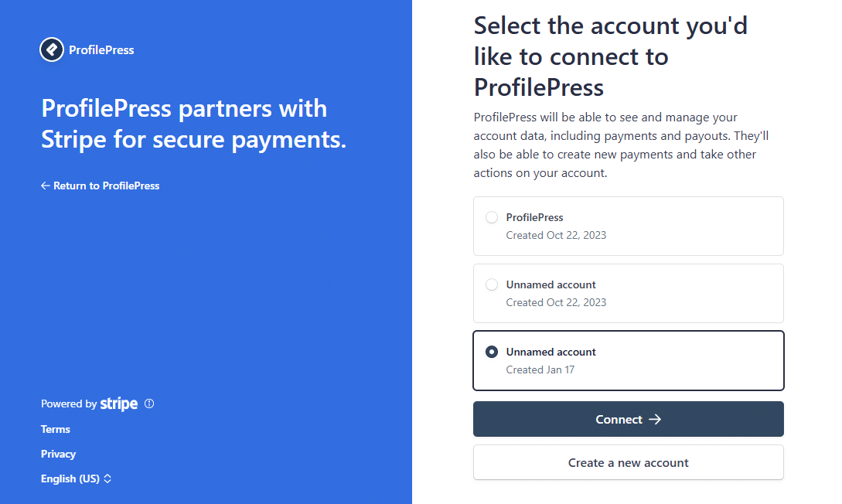Screen dimensions: 842x504
Task: Select the ProfilePress account radio button
Action: tap(492, 217)
